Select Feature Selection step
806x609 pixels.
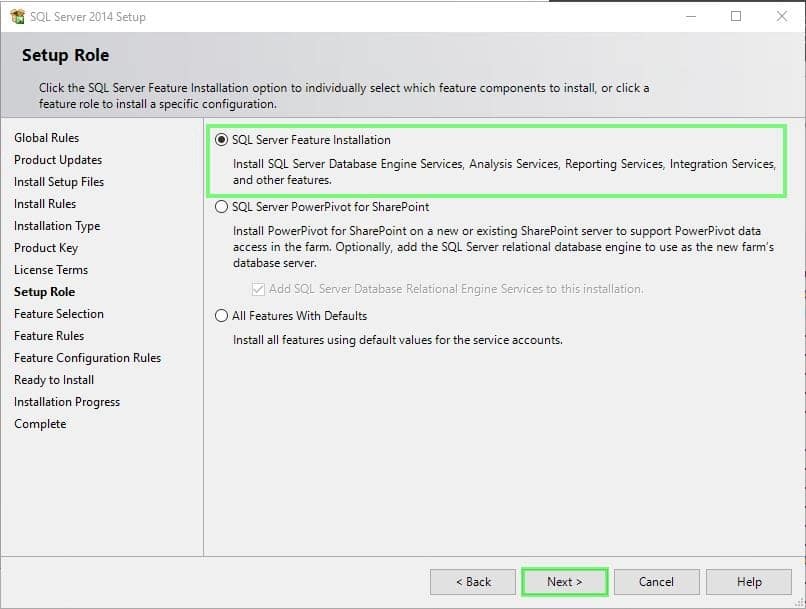(59, 314)
